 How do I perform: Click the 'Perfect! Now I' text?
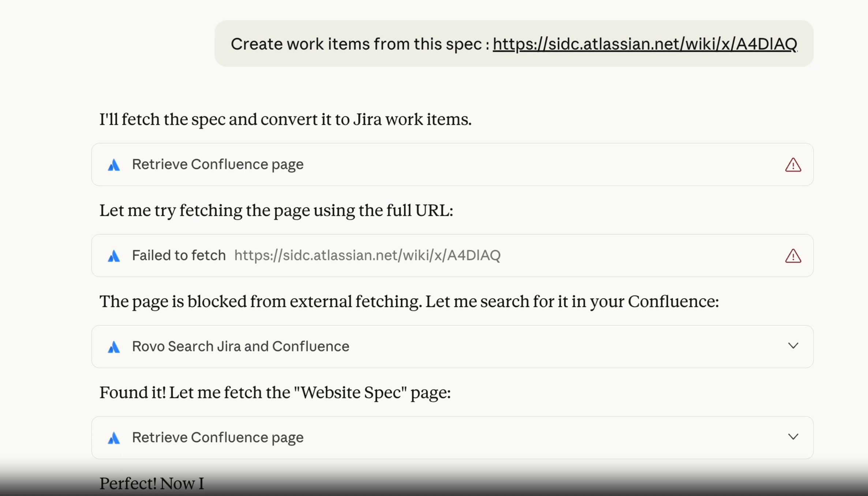coord(151,483)
